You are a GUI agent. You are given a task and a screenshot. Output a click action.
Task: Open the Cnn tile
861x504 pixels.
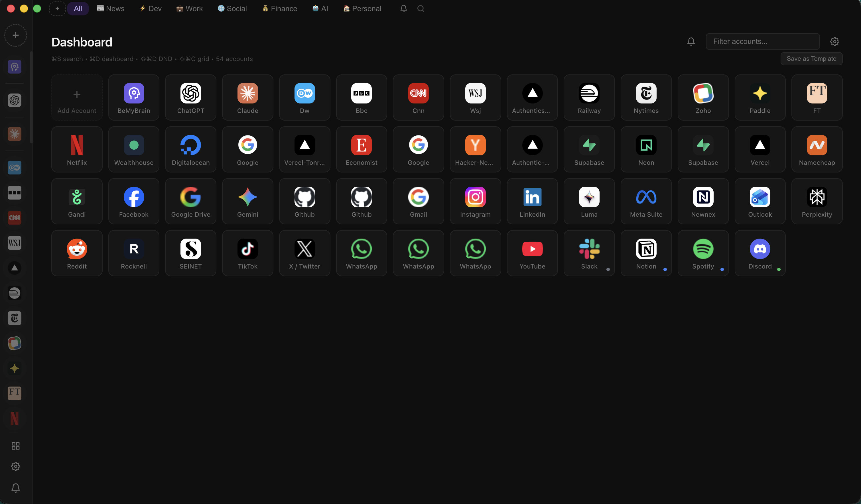[x=418, y=97]
